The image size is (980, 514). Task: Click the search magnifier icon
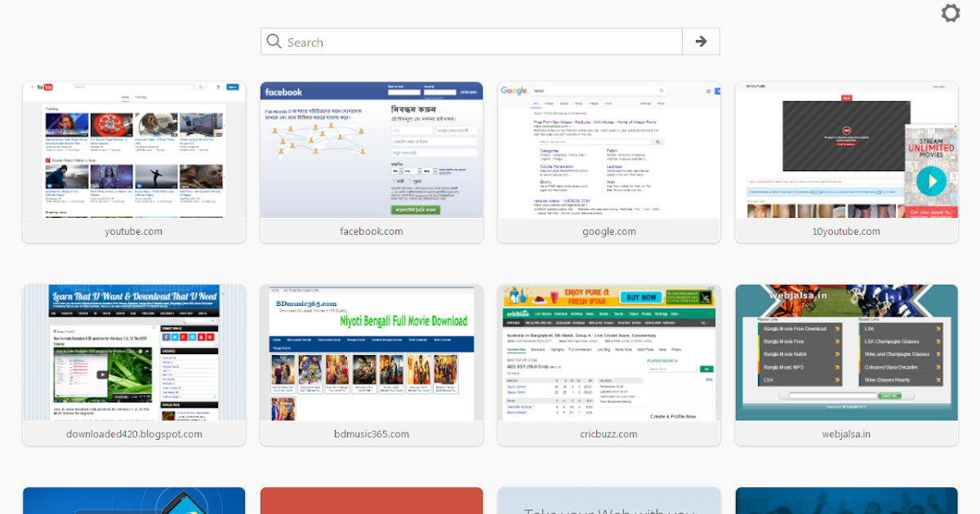(x=274, y=42)
